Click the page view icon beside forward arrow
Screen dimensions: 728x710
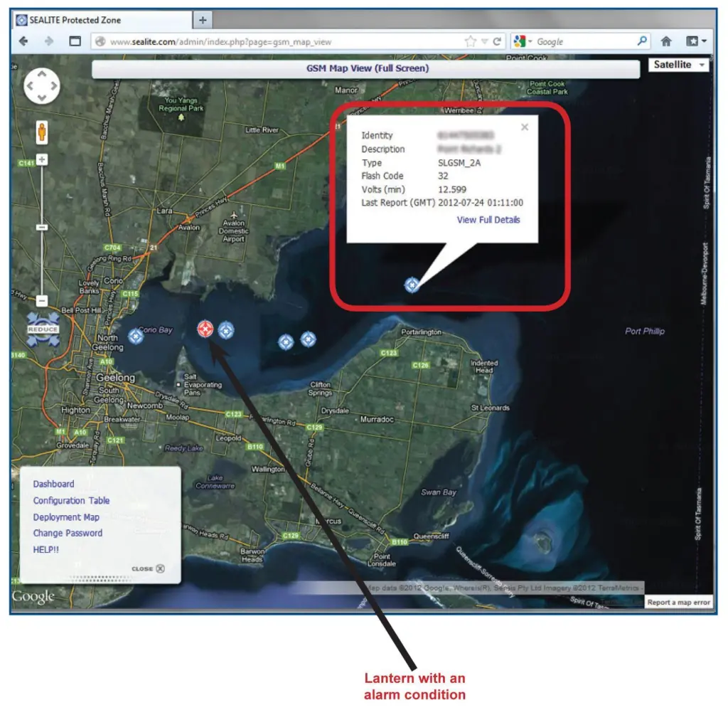click(x=75, y=41)
